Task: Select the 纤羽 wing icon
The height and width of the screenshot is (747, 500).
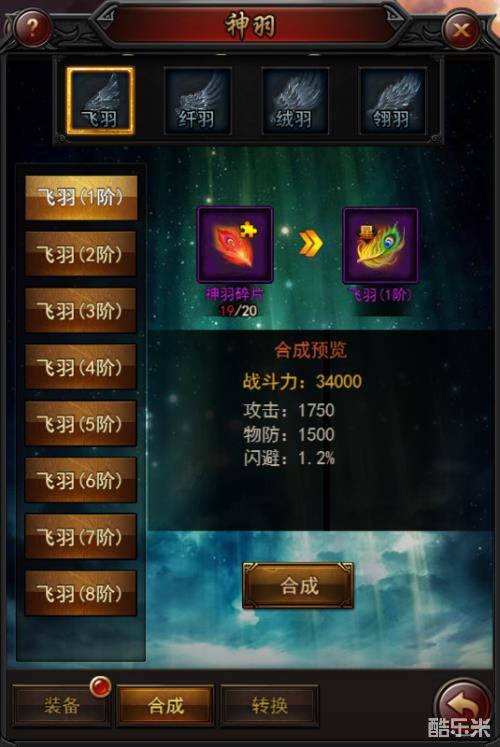Action: (198, 101)
